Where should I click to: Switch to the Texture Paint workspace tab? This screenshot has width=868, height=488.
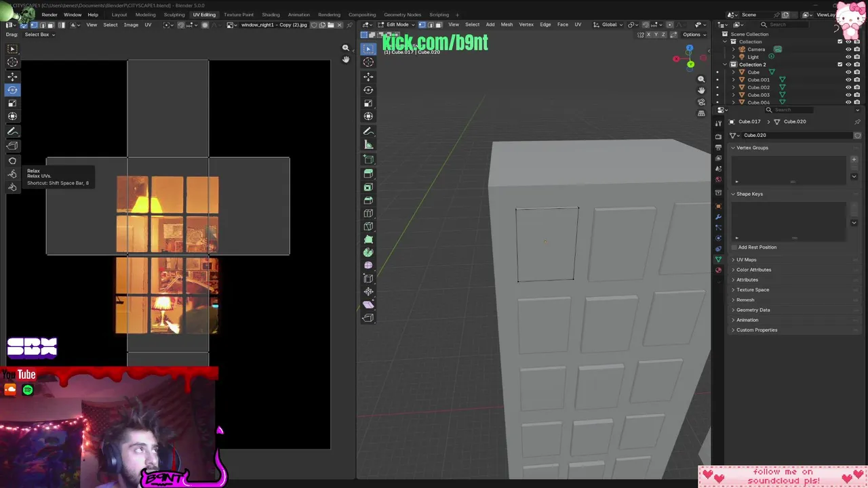tap(239, 14)
